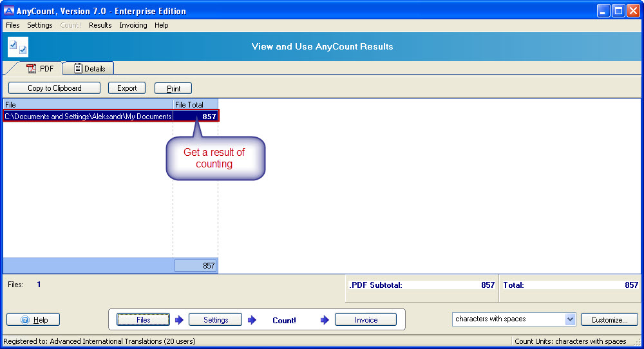Open the Files menu
The image size is (644, 349).
pos(13,25)
